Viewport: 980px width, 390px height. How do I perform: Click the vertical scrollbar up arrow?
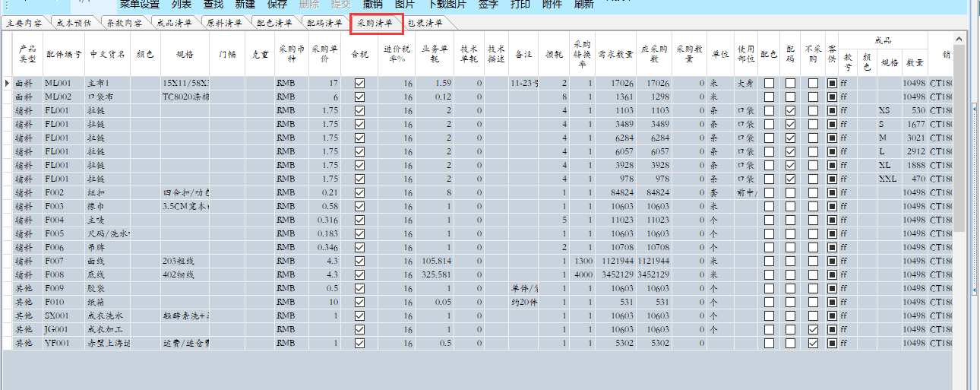pos(959,38)
